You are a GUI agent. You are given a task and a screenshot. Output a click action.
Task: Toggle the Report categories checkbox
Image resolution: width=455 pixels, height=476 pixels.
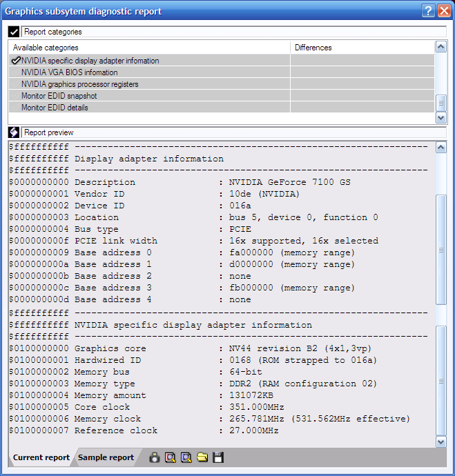coord(14,32)
